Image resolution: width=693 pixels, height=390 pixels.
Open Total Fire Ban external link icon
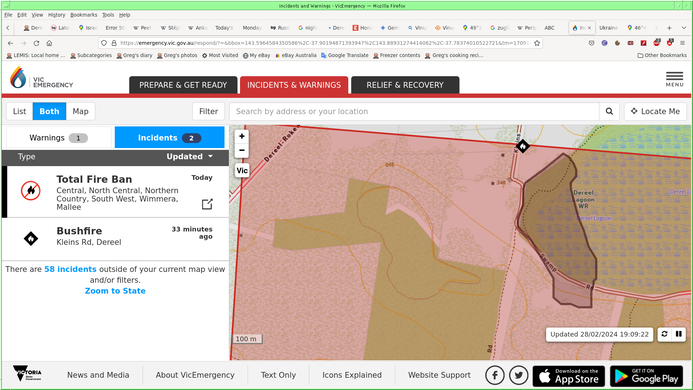click(x=207, y=204)
